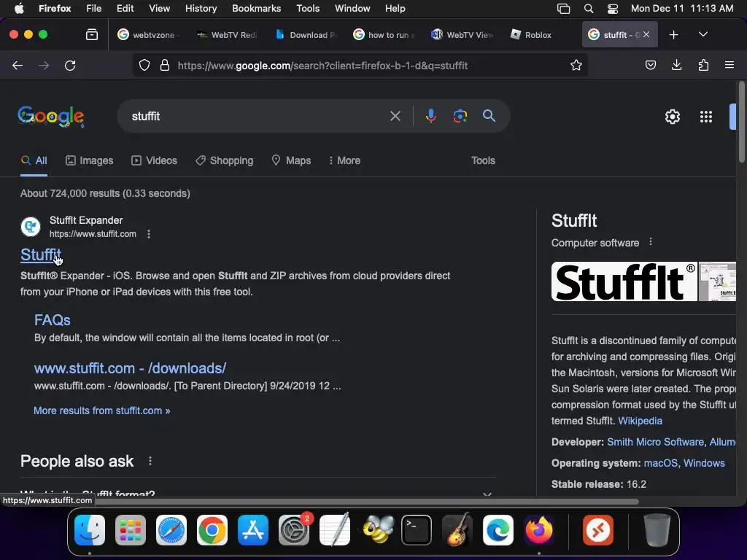
Task: Go back to the previous page
Action: click(18, 65)
